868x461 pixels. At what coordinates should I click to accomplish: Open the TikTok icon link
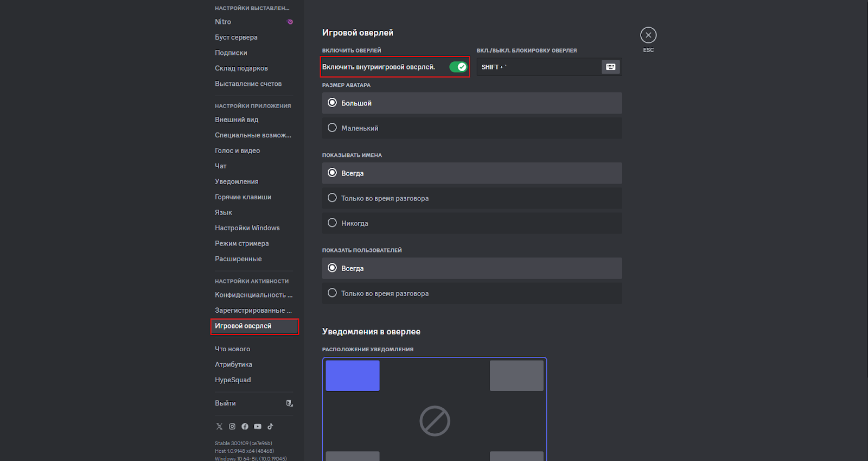click(270, 427)
